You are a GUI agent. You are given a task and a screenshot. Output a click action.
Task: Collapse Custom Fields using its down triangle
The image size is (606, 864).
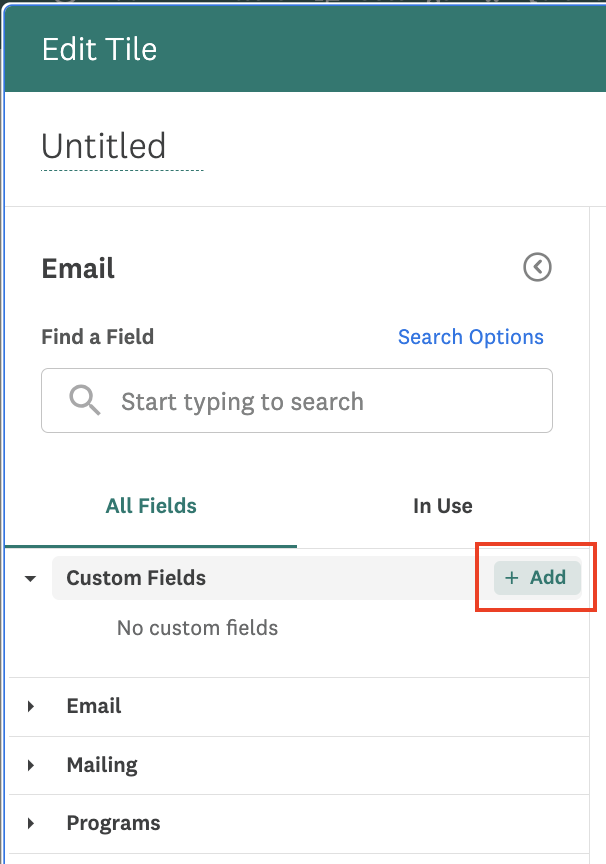31,578
